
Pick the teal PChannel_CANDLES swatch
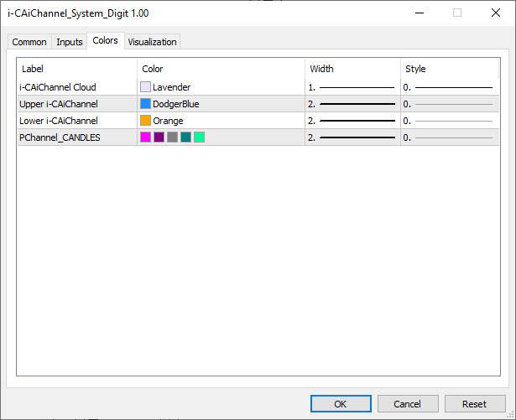coord(186,137)
